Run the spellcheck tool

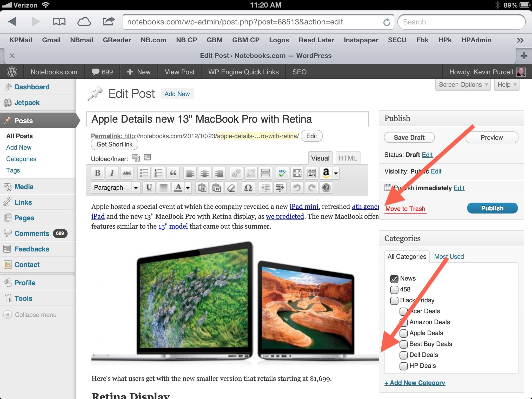tap(283, 173)
